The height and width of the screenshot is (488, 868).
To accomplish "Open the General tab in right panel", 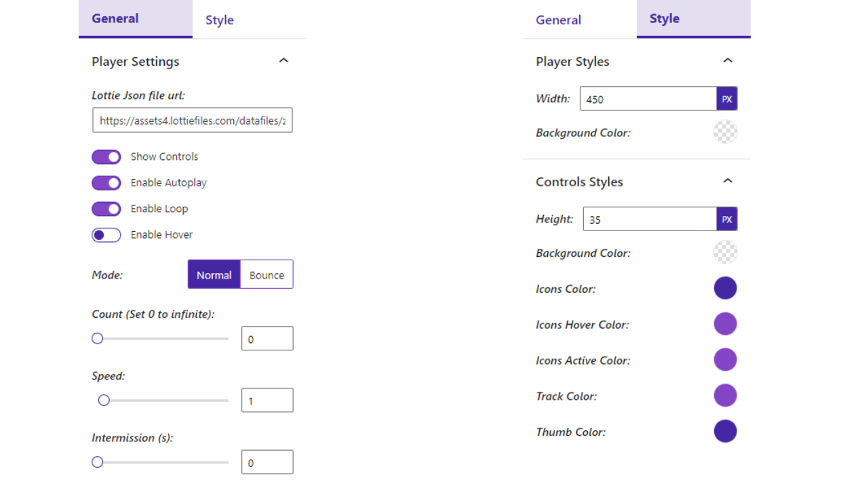I will pyautogui.click(x=558, y=20).
